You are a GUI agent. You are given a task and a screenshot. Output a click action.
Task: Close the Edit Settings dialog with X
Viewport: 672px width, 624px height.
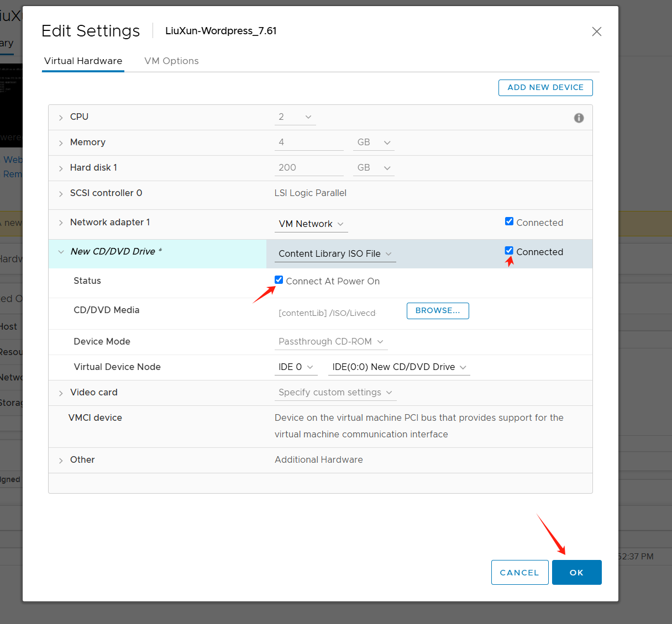pos(596,31)
